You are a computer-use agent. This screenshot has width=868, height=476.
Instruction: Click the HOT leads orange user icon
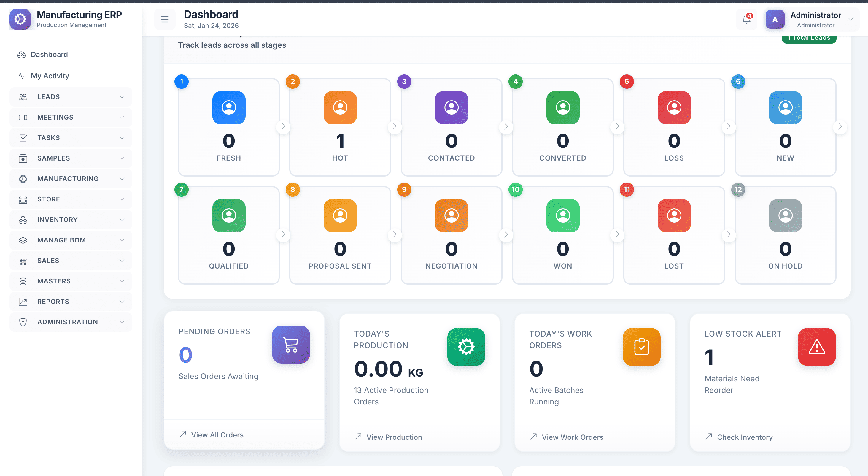[x=340, y=107]
